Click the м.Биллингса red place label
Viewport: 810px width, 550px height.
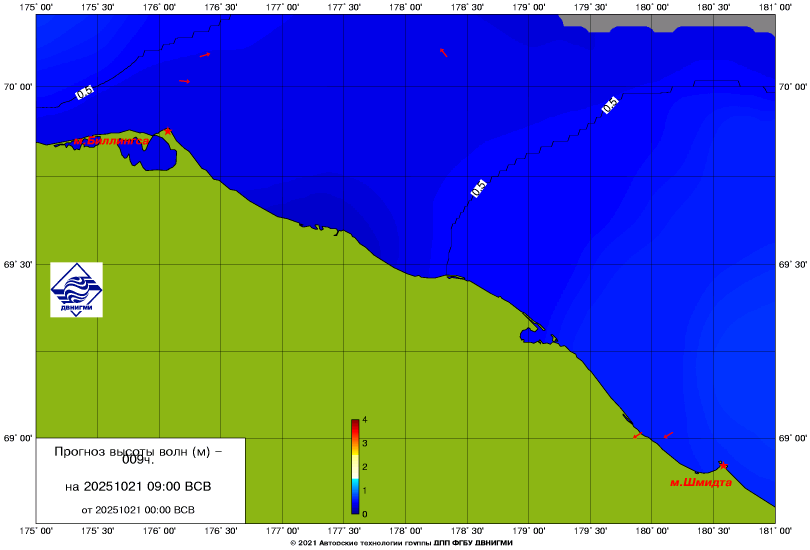click(110, 141)
